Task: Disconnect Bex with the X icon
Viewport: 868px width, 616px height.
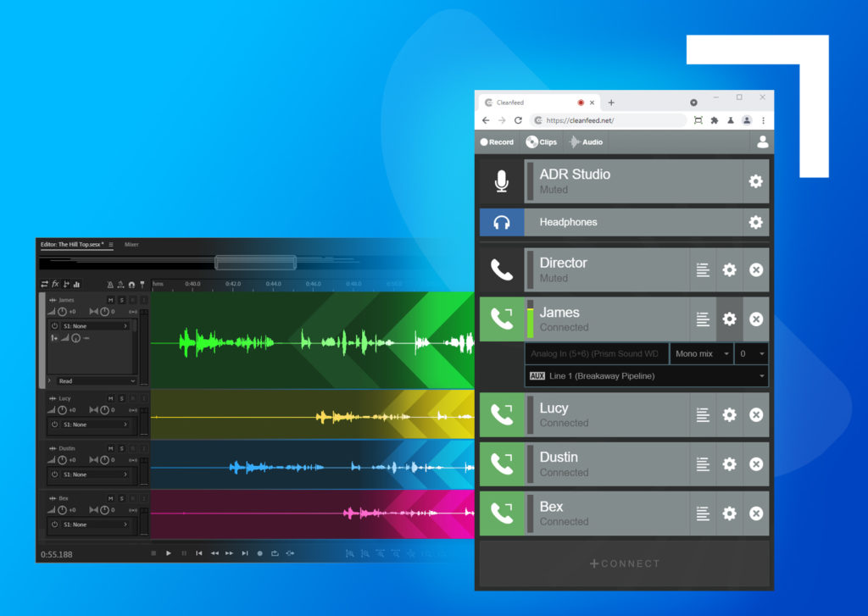Action: coord(755,513)
